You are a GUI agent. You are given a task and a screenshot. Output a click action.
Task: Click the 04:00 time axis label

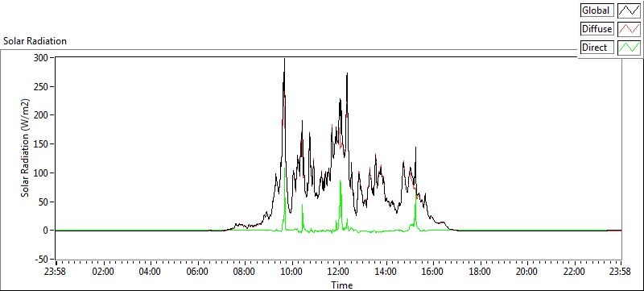[x=150, y=272]
